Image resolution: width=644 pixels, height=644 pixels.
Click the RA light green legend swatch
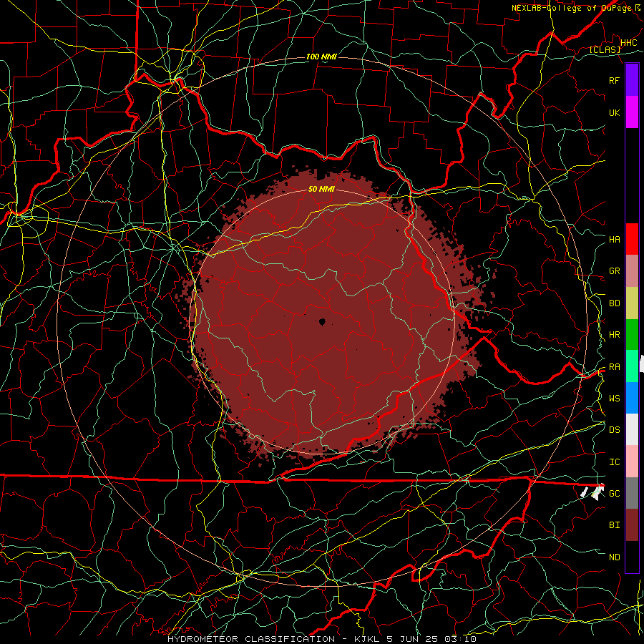[x=632, y=366]
